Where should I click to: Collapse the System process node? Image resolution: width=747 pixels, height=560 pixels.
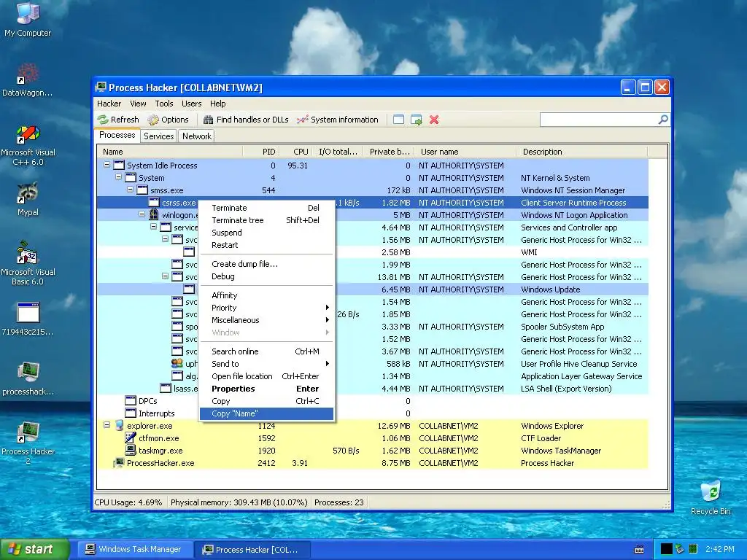(119, 177)
